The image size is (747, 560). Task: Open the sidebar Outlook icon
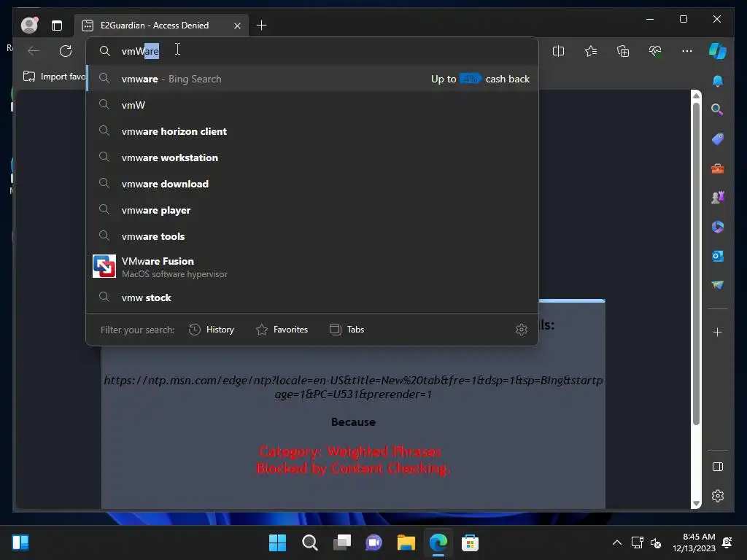point(718,256)
